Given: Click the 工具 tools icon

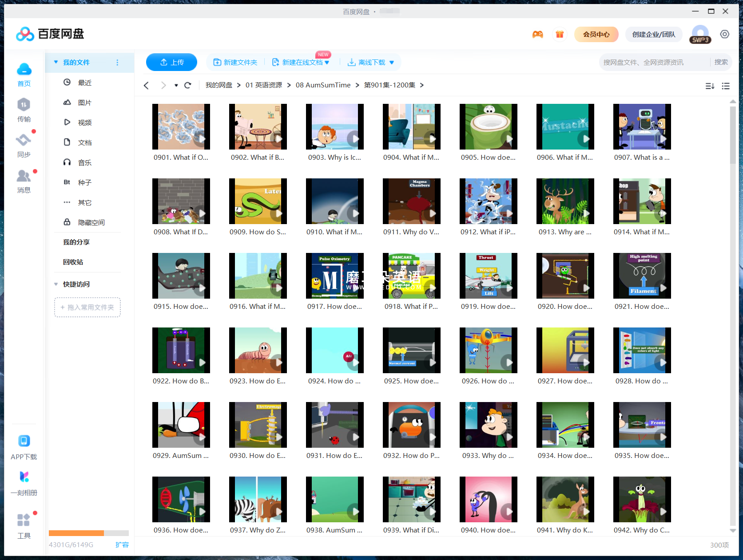Looking at the screenshot, I should 24,520.
